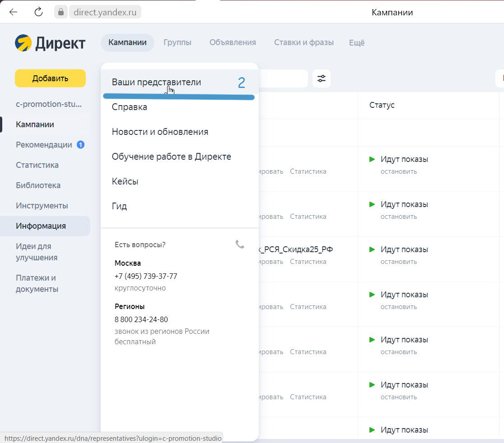Click the Рекомендации notification badge
Screen dimensions: 504x443
(x=81, y=145)
